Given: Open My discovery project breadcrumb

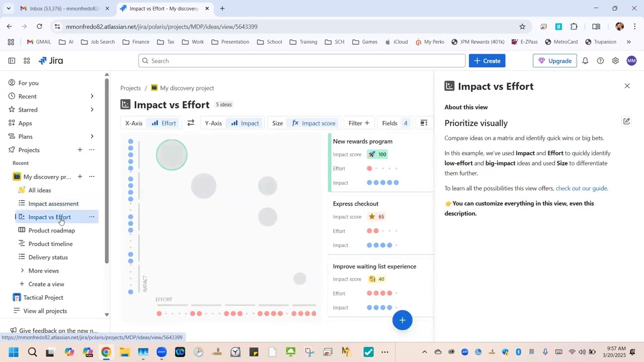Looking at the screenshot, I should point(182,88).
